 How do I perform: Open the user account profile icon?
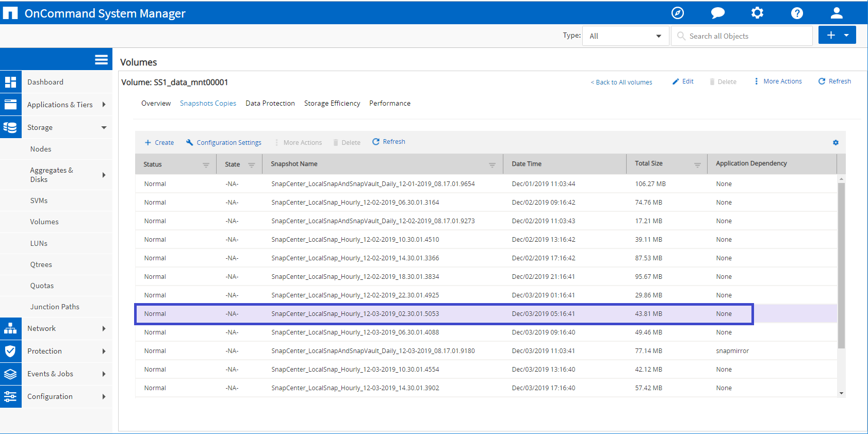tap(837, 13)
